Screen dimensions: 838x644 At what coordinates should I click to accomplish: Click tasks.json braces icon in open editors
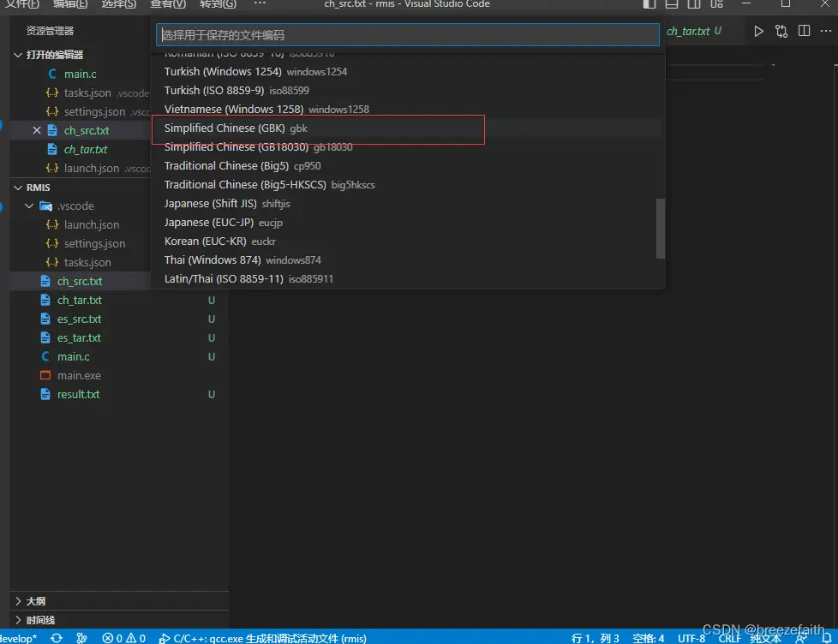[x=52, y=92]
